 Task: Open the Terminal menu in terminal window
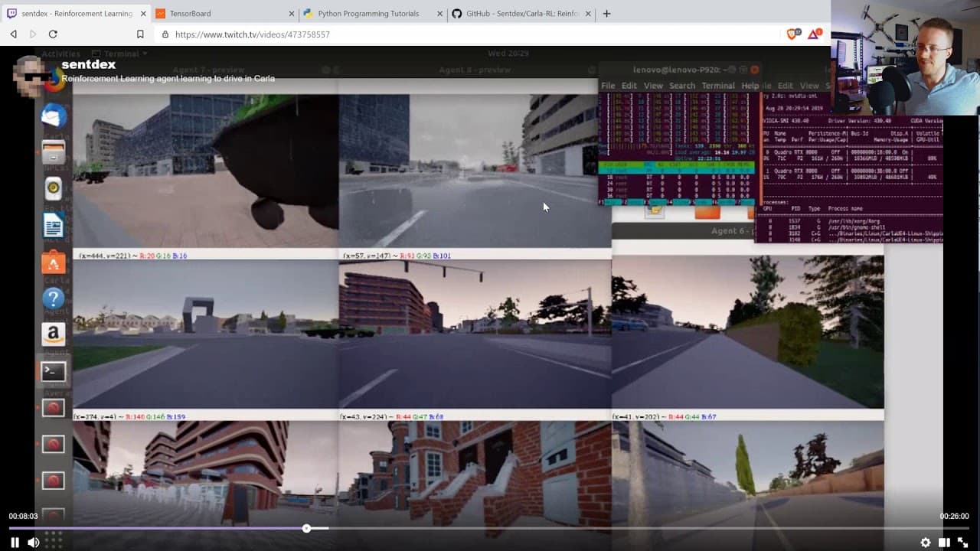(x=718, y=86)
